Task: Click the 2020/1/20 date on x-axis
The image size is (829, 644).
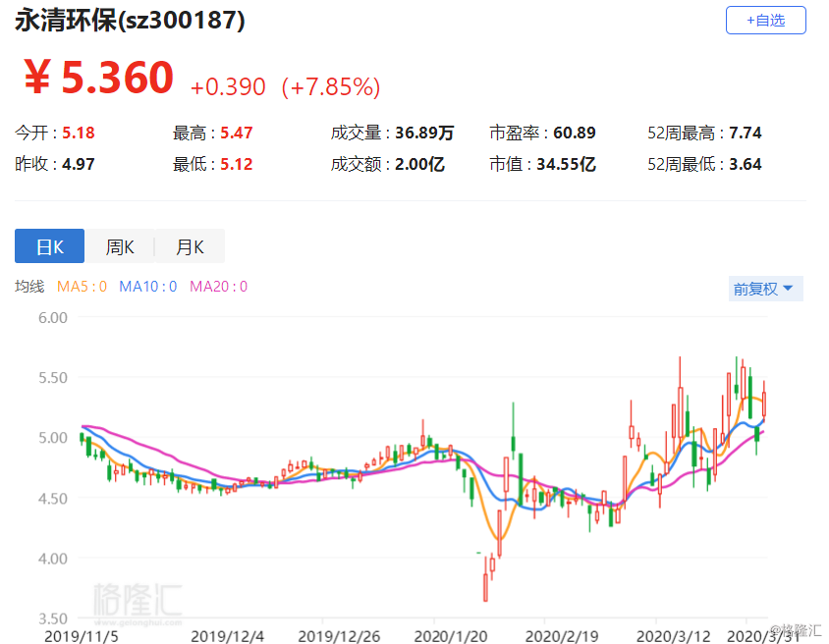Action: pos(451,635)
